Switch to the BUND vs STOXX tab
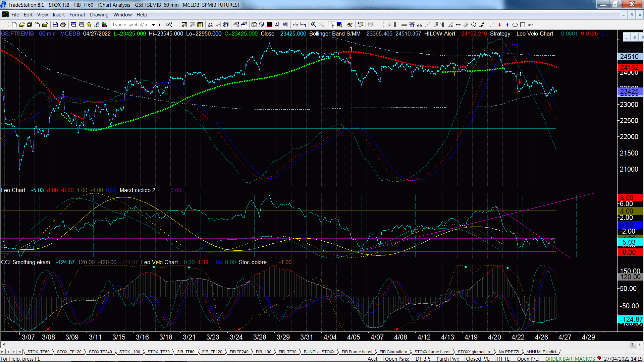The image size is (644, 362). click(x=319, y=352)
